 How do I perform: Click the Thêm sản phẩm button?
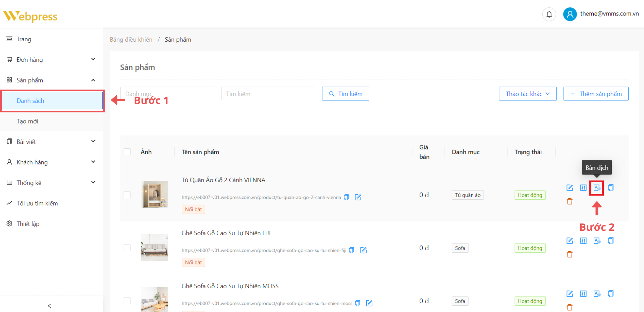coord(596,94)
